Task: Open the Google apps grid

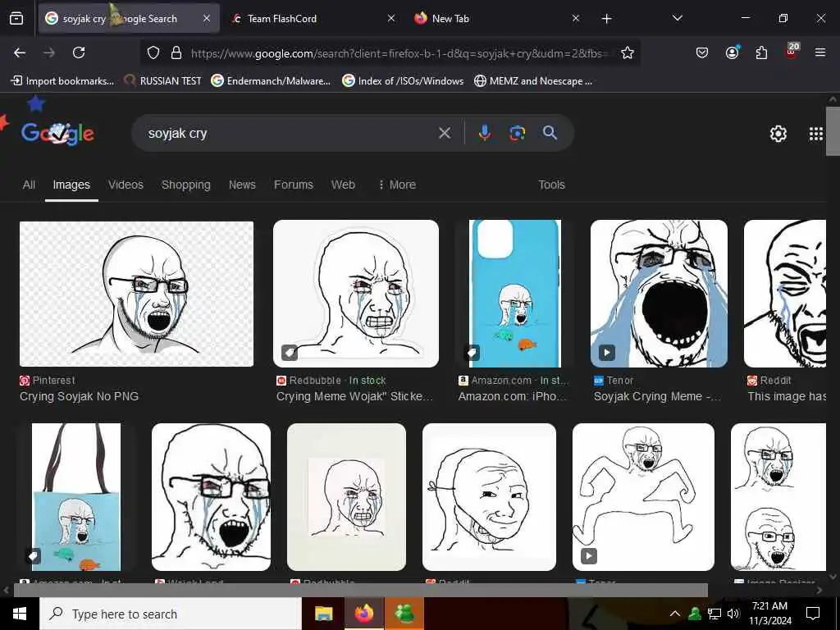Action: (815, 134)
